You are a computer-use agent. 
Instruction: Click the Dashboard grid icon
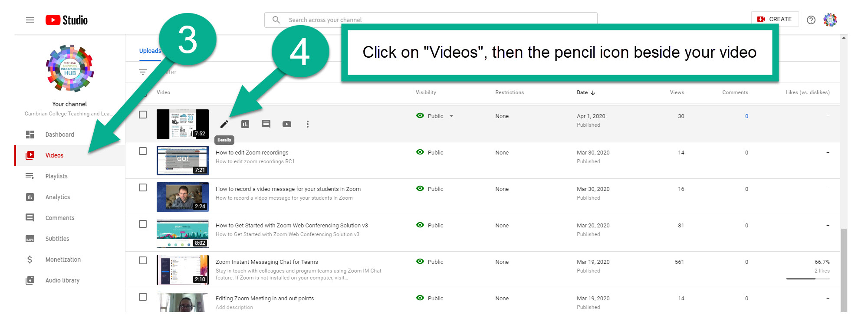(30, 135)
